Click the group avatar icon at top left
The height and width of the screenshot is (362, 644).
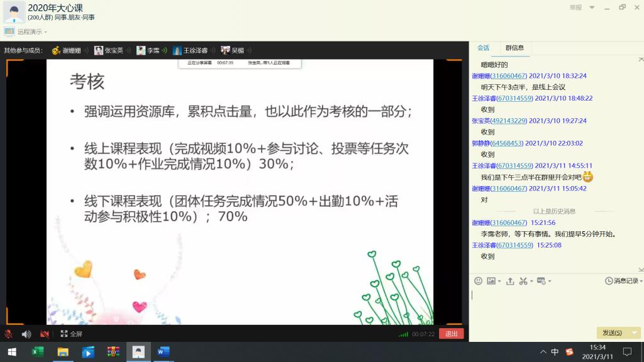(x=14, y=11)
